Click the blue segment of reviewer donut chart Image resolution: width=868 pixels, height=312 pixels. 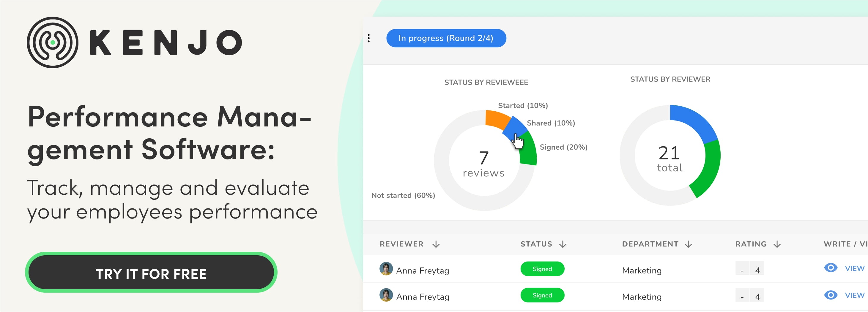point(694,121)
